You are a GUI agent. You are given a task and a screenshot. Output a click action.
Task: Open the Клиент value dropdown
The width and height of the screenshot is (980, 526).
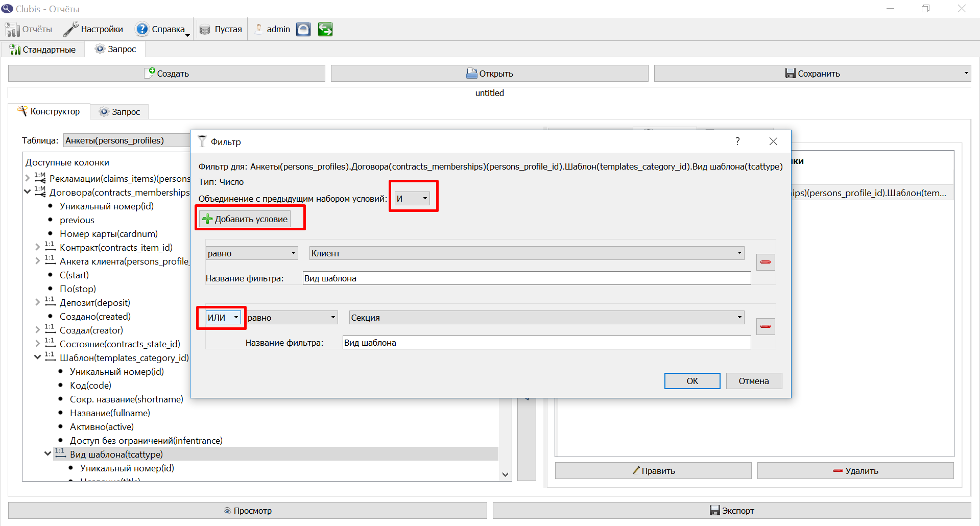(x=527, y=253)
